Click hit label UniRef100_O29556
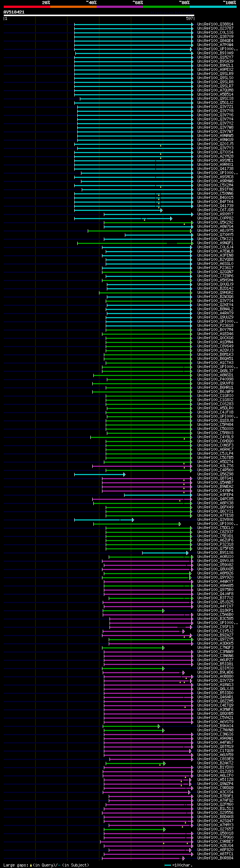Screen dimensions: 240x868 (x=215, y=813)
